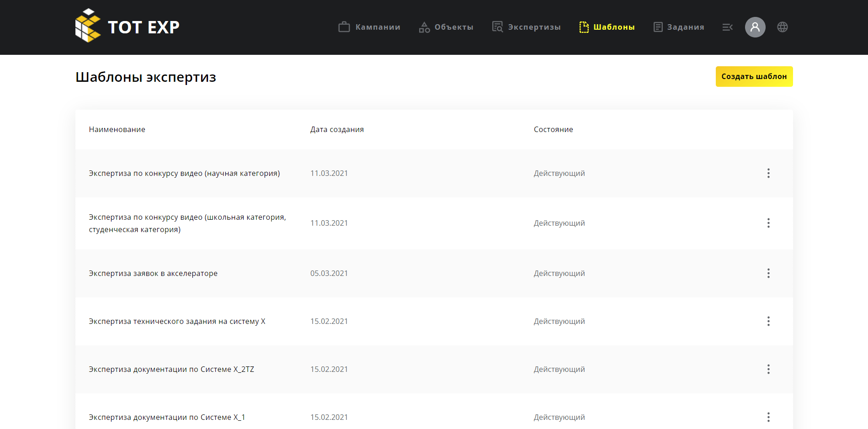Click the TOT EXP cube logo

(x=88, y=26)
